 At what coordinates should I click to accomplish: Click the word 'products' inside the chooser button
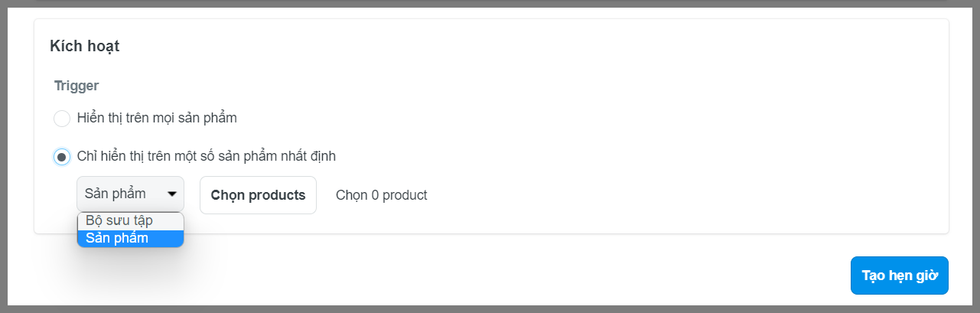[275, 195]
